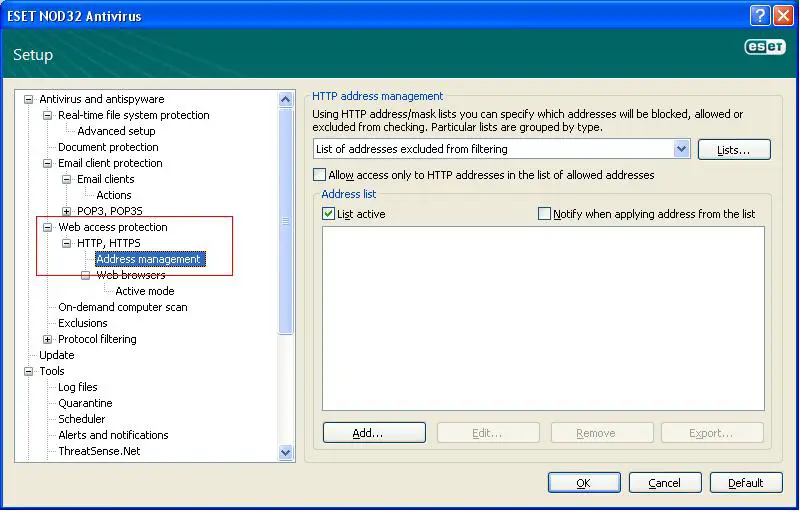Image resolution: width=800 pixels, height=513 pixels.
Task: Collapse the Email clients node
Action: tap(66, 179)
